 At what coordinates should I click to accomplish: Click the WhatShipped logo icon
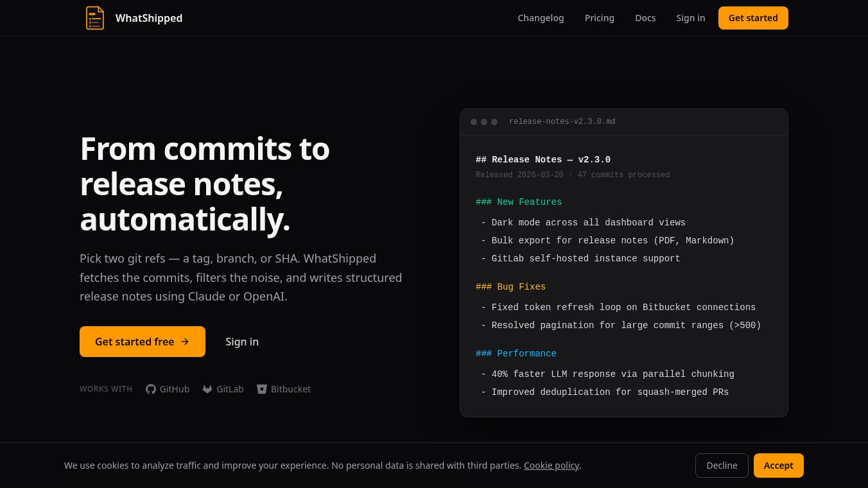point(95,18)
